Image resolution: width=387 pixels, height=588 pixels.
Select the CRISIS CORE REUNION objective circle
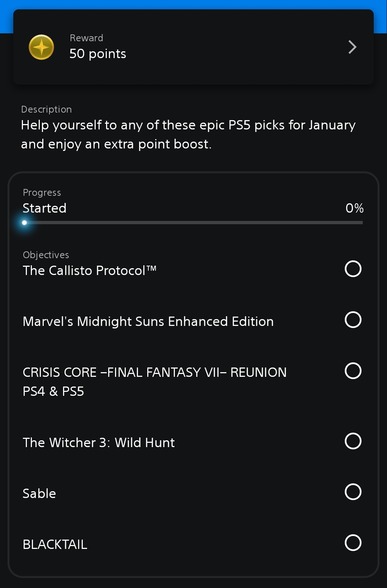[x=353, y=371]
